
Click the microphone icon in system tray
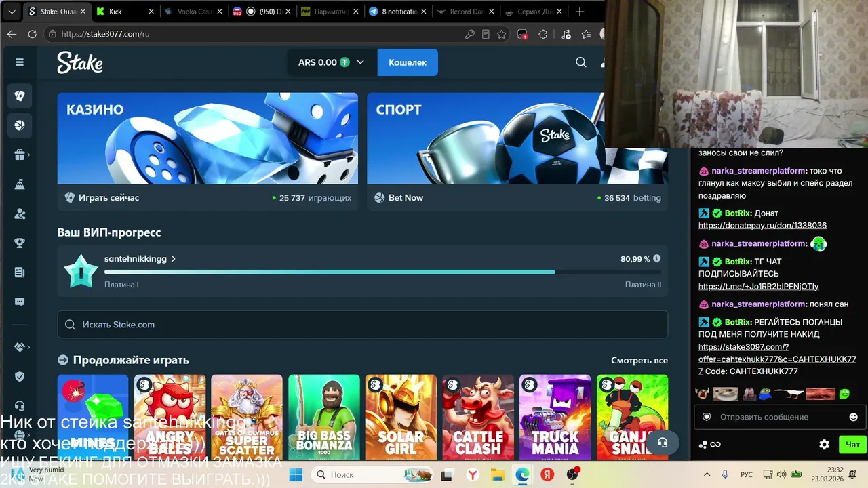pos(725,474)
